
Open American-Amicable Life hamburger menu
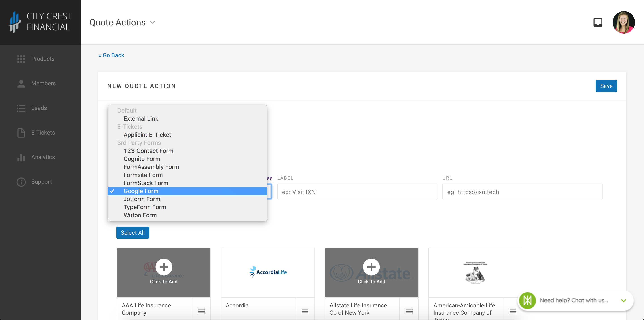click(513, 311)
